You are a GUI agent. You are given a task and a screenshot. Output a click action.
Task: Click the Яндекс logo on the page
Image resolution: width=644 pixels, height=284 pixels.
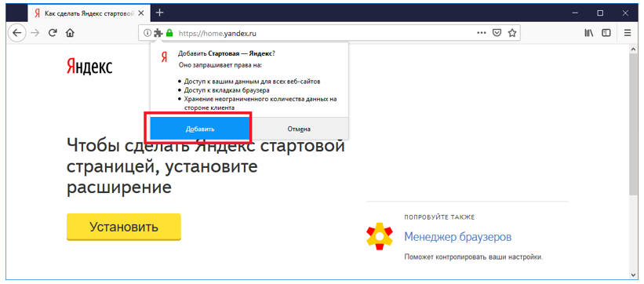tap(89, 66)
